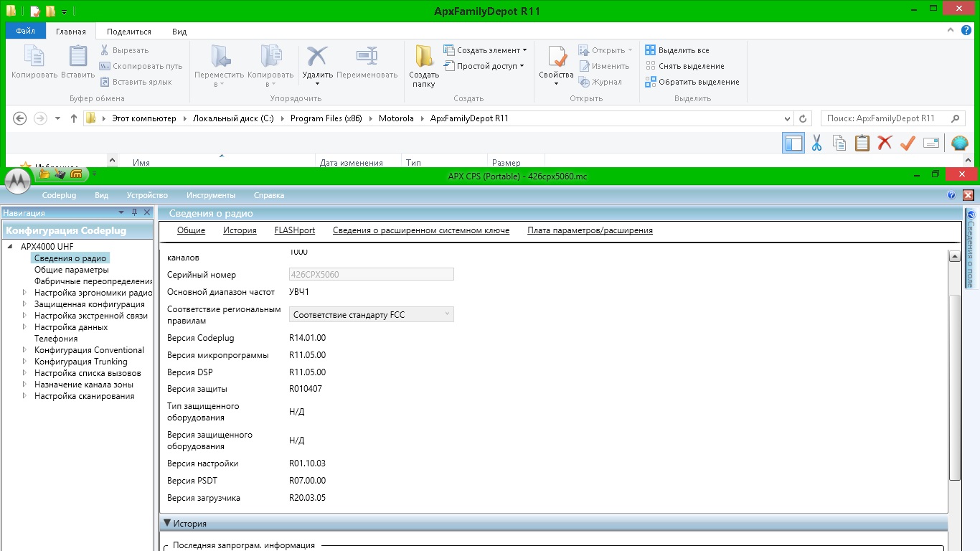The height and width of the screenshot is (551, 980).
Task: Open the Файл tab in Explorer
Action: [x=26, y=32]
